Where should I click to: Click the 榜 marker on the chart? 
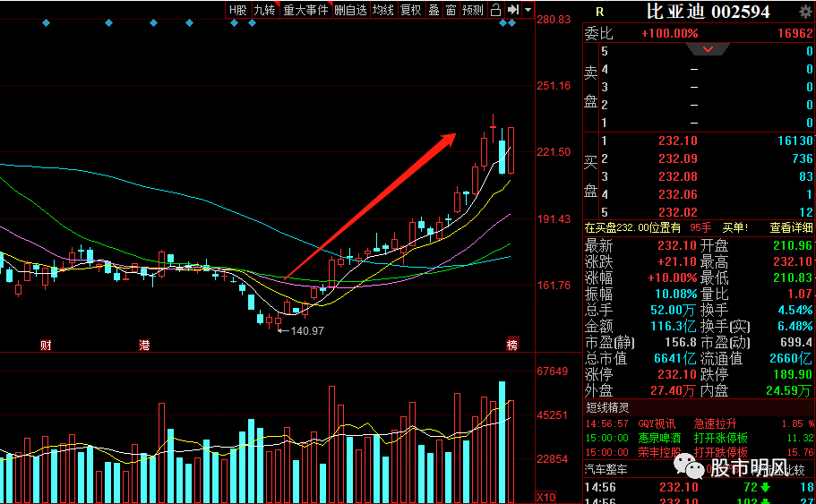pyautogui.click(x=512, y=344)
